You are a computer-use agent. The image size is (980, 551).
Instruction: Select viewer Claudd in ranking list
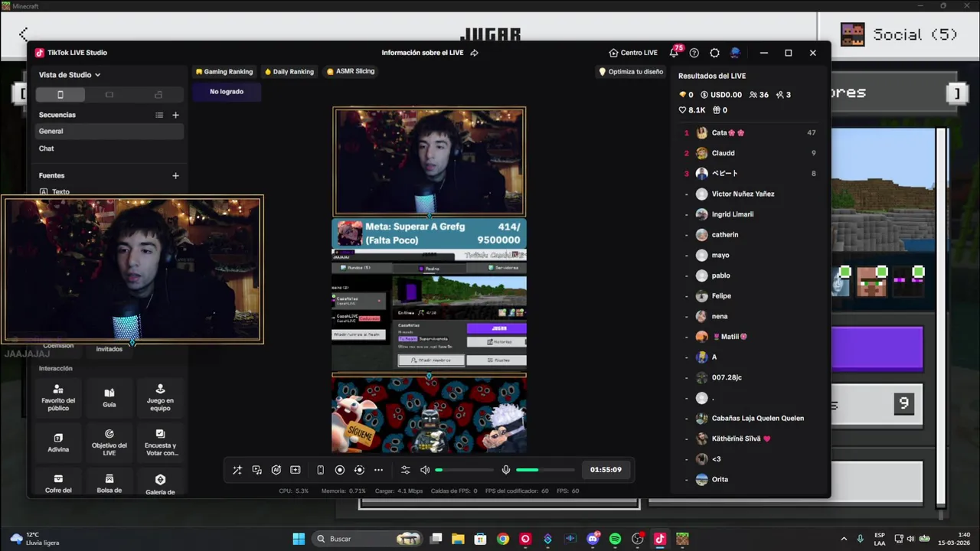click(750, 153)
